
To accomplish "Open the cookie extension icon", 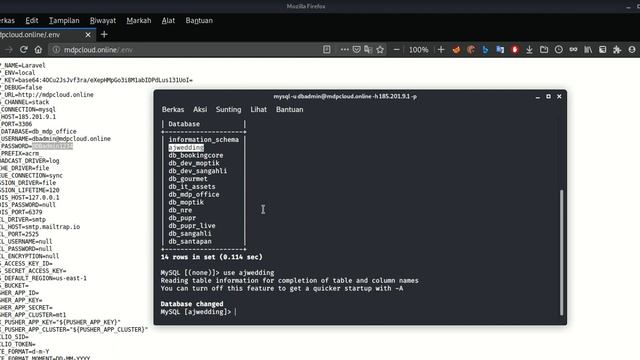I will click(471, 49).
